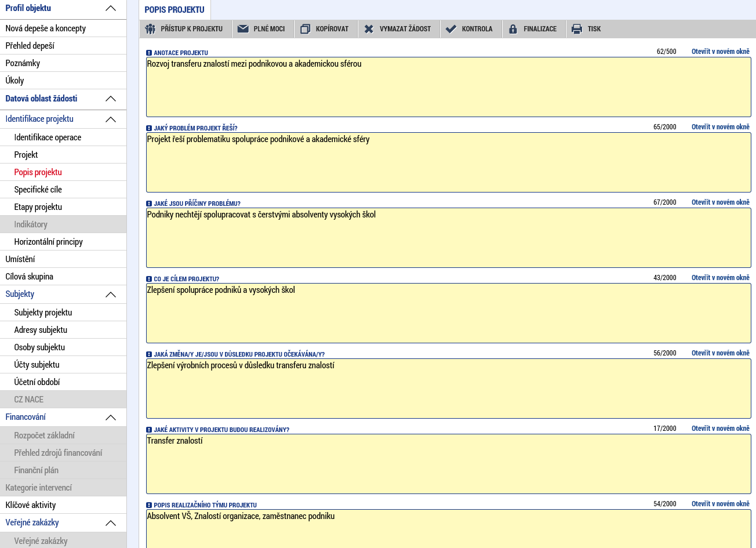The height and width of the screenshot is (548, 756).
Task: Select Popis projektu in sidebar
Action: pos(63,172)
